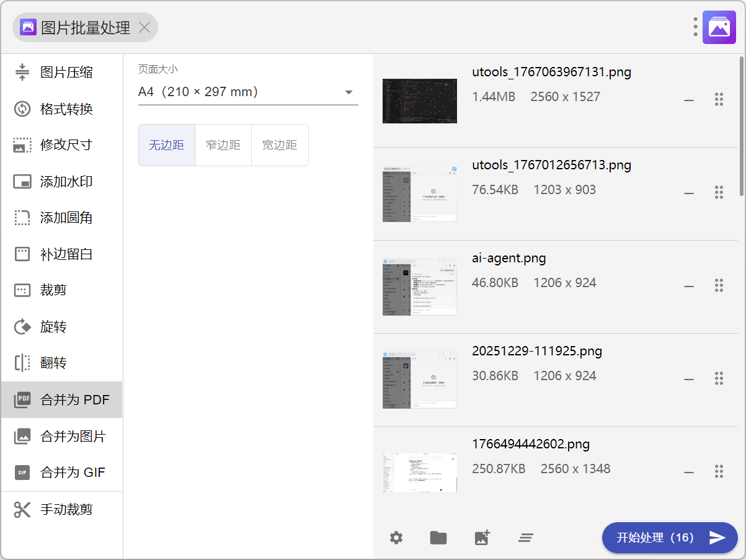Screen dimensions: 746x560
Task: Click thumbnail of ai-agent.png
Action: [x=420, y=287]
